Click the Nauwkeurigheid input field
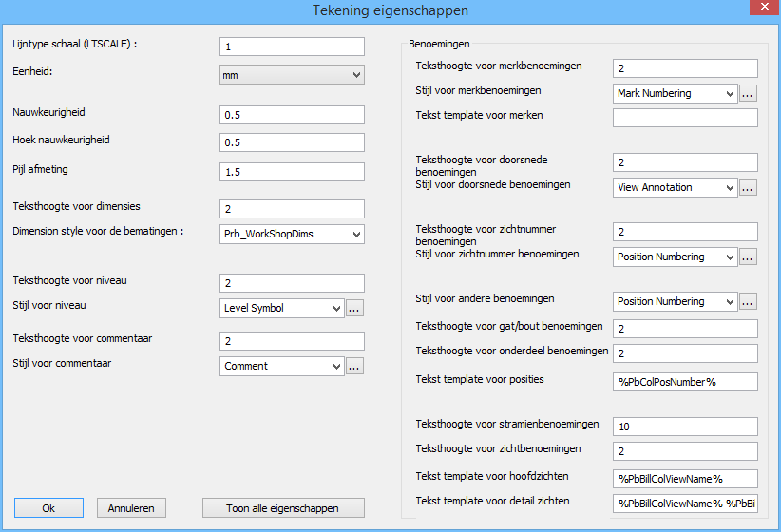Image resolution: width=781 pixels, height=532 pixels. pos(292,115)
